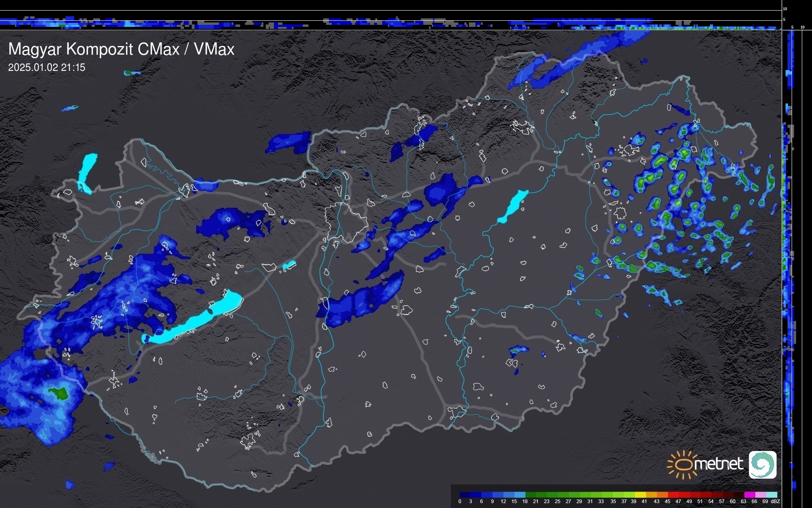The image size is (812, 508).
Task: Click the 10 label heading the right side panel
Action: 803,27
